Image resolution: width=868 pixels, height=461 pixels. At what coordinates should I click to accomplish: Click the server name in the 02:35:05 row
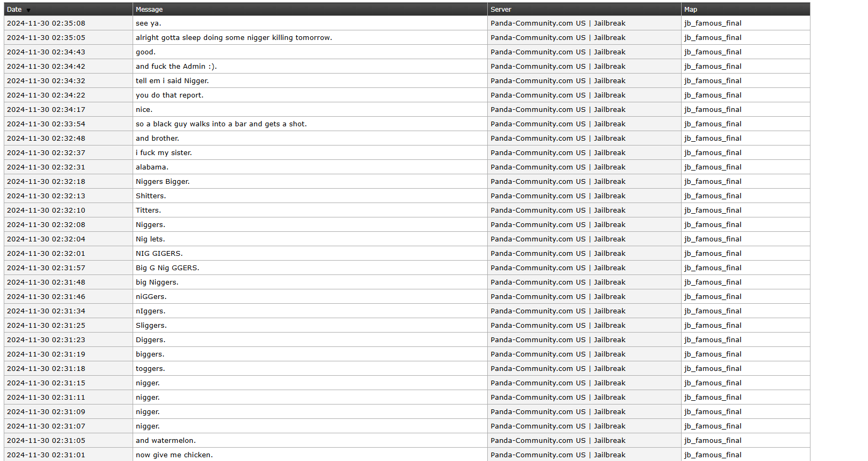pyautogui.click(x=558, y=38)
